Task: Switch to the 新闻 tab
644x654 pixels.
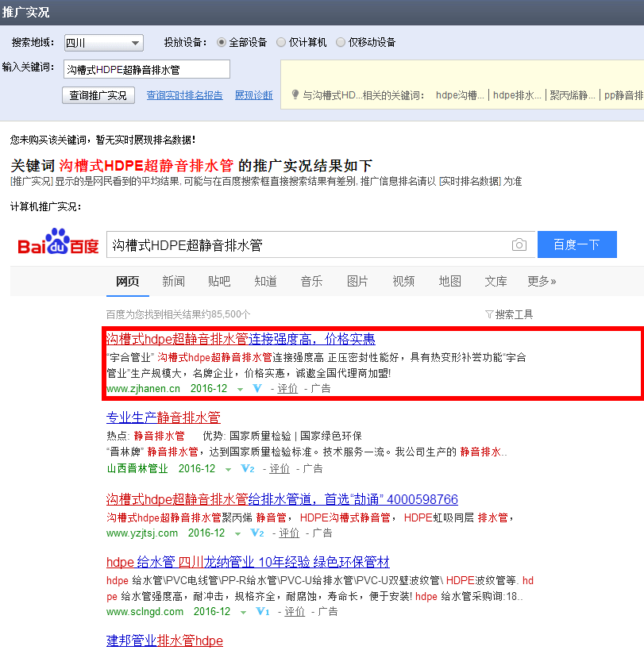Action: click(173, 281)
